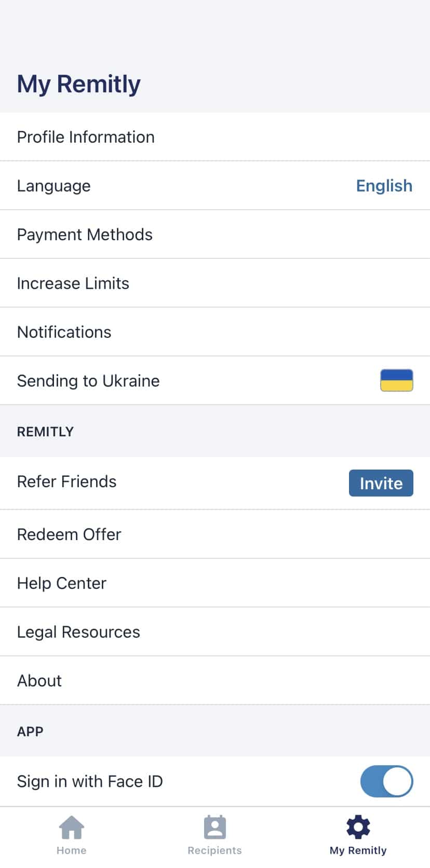Select Sending to Ukraine row

coord(215,381)
